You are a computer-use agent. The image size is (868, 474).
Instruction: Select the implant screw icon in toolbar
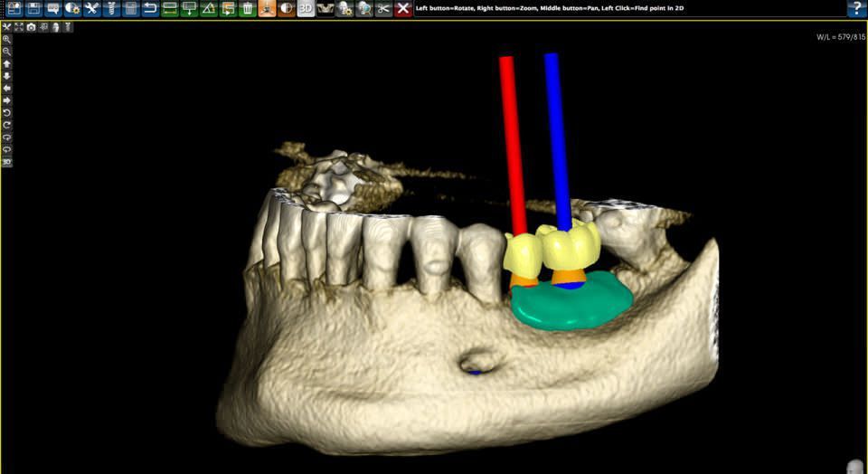coord(111,8)
